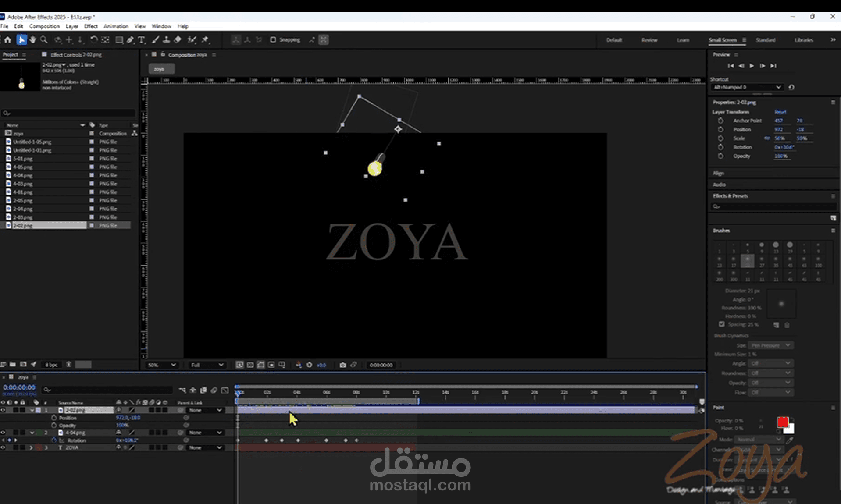This screenshot has height=504, width=841.
Task: Select the Zoom magnifier tool
Action: coord(44,40)
